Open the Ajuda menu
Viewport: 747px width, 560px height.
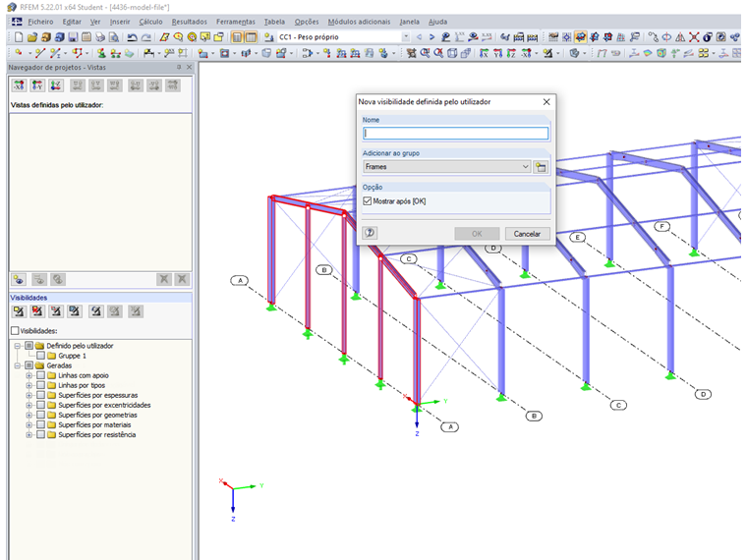click(437, 22)
